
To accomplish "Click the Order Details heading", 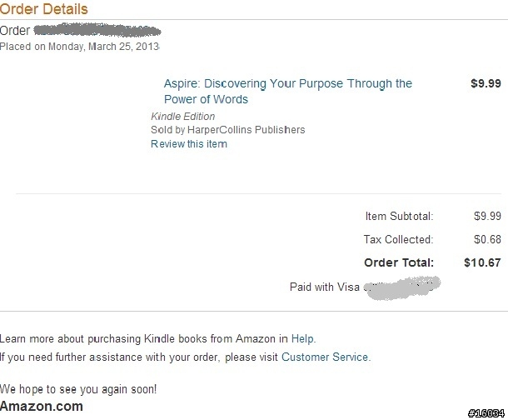I will [x=44, y=8].
